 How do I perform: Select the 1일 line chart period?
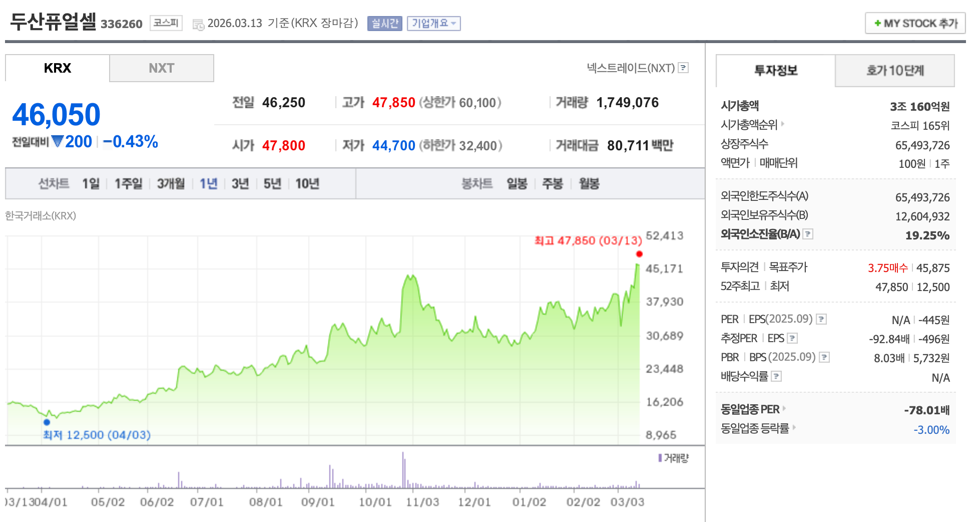point(91,184)
